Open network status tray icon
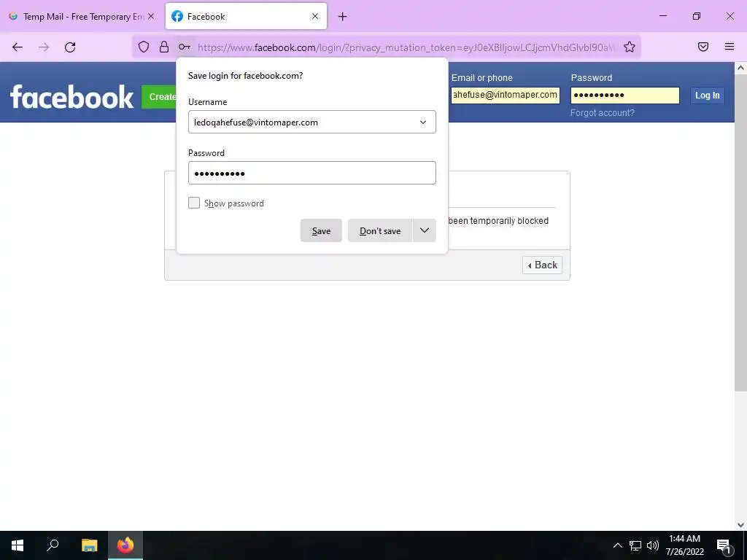Image resolution: width=747 pixels, height=560 pixels. point(635,545)
